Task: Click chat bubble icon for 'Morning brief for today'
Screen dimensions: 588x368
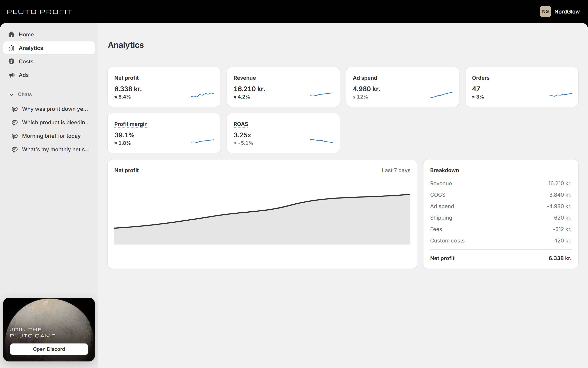Action: point(14,136)
